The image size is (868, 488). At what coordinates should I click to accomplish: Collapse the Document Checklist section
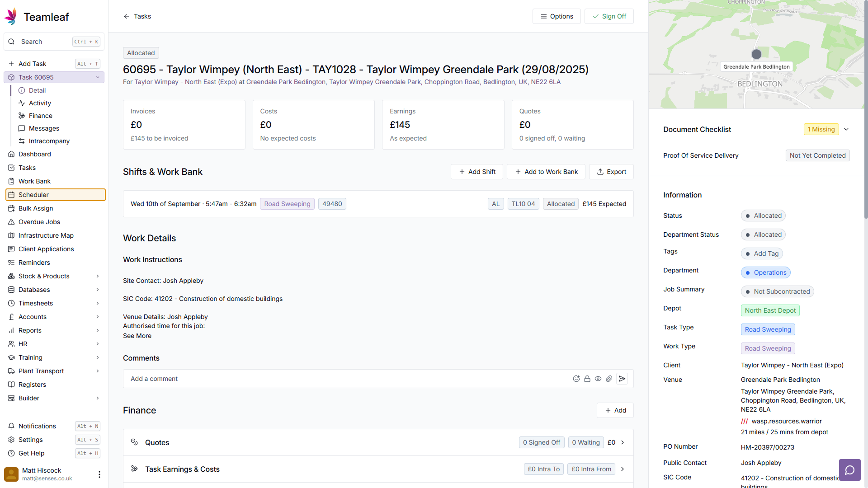(x=846, y=129)
